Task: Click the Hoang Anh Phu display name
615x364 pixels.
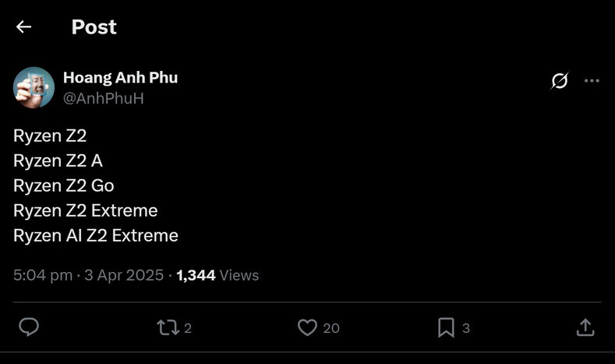Action: (120, 78)
